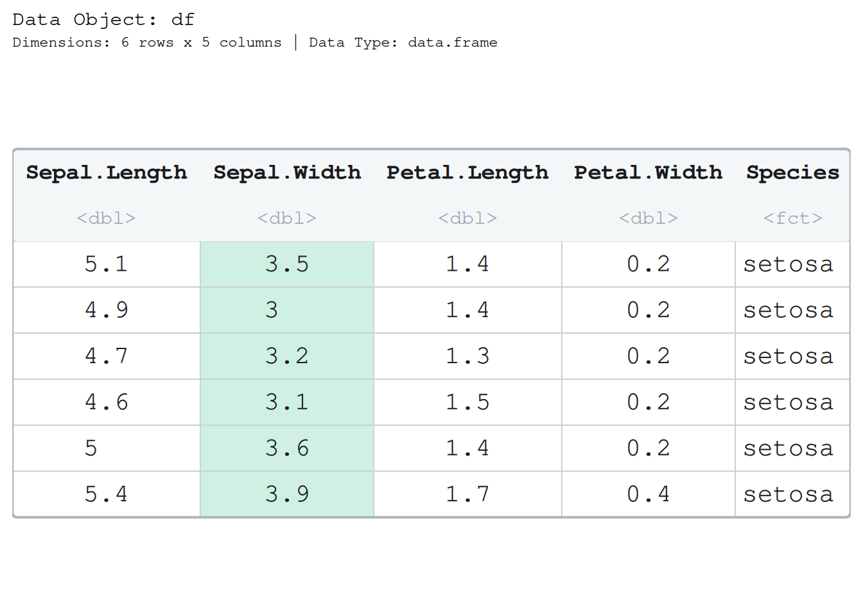The width and height of the screenshot is (863, 616).
Task: Click the Sepal.Length cell with value 5.1
Action: pyautogui.click(x=107, y=264)
